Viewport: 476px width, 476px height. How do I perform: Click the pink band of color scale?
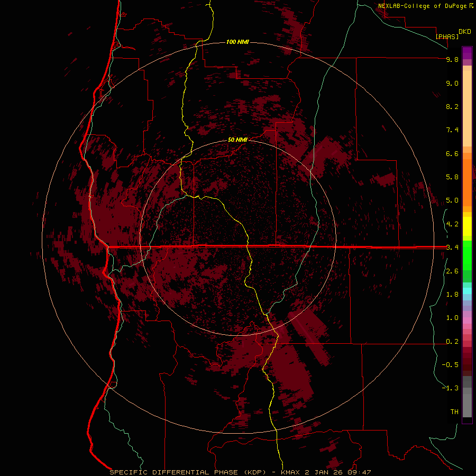[x=467, y=321]
